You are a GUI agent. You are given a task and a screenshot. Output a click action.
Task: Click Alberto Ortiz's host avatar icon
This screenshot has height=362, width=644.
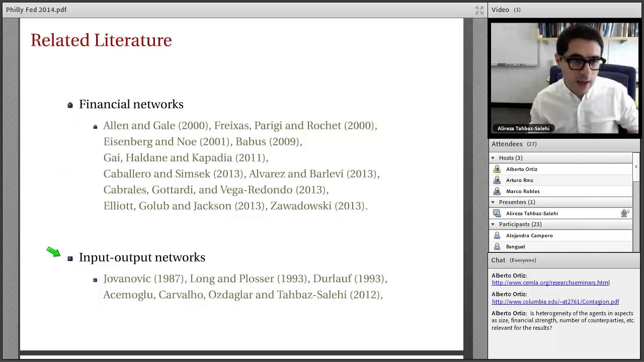tap(497, 169)
